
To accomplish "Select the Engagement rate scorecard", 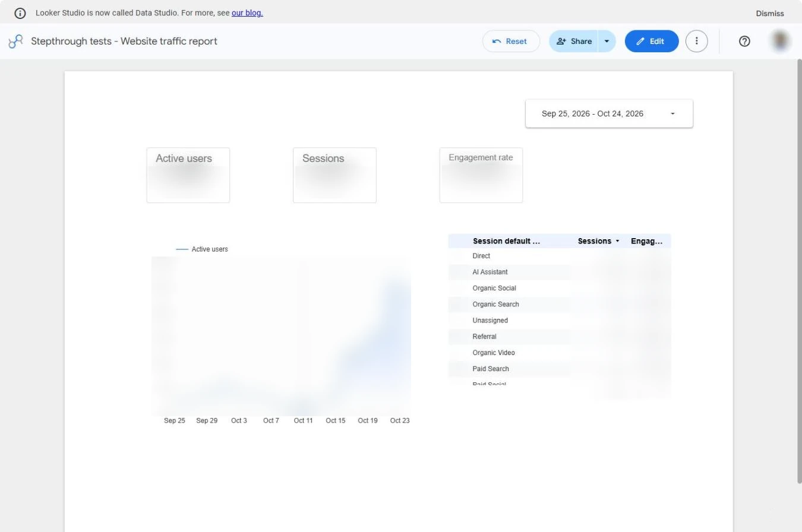I will click(481, 175).
